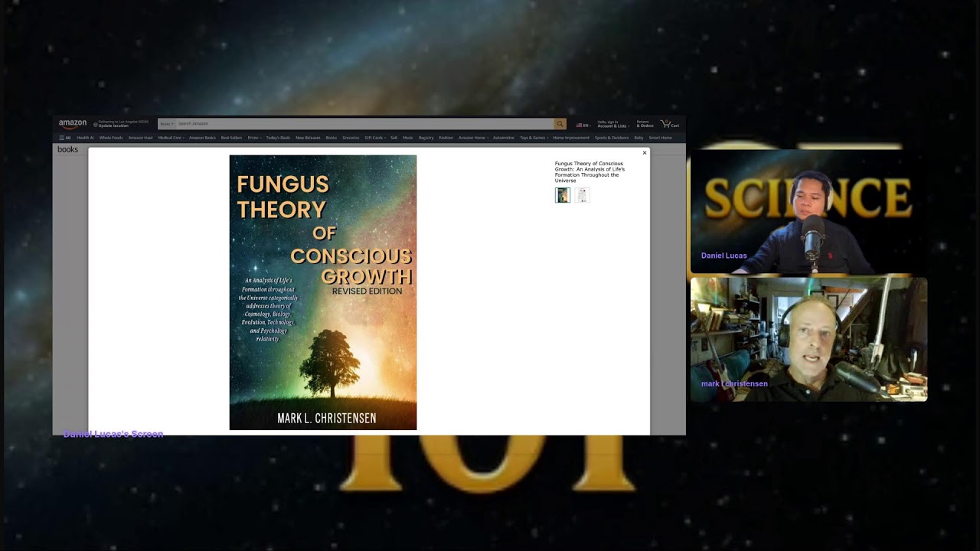The height and width of the screenshot is (551, 980).
Task: Focus the Search Amazon input field
Action: (x=364, y=123)
